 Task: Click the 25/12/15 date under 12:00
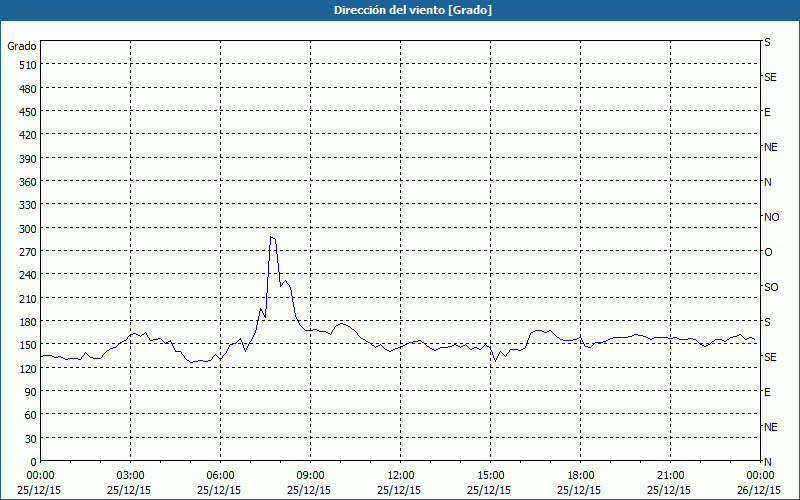pos(399,490)
